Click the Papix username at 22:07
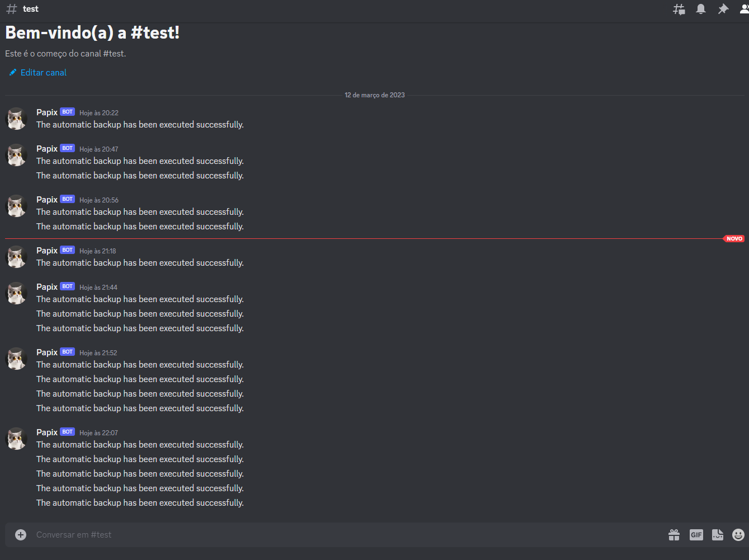Screen dimensions: 749x560 tap(47, 432)
